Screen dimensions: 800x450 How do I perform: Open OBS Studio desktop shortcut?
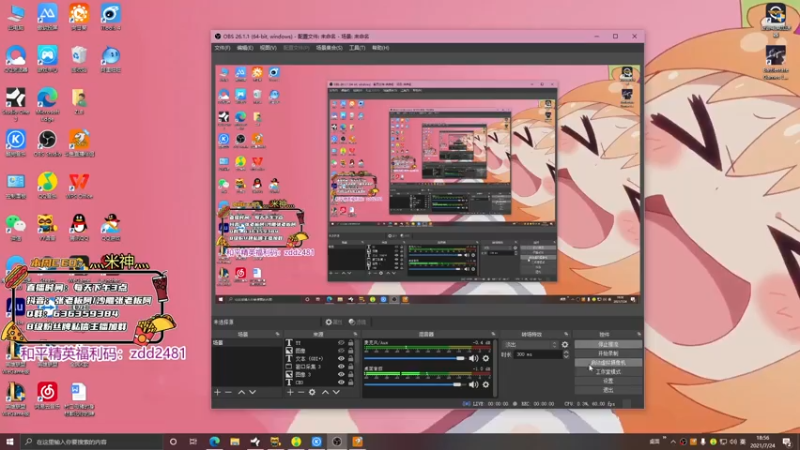coord(47,143)
